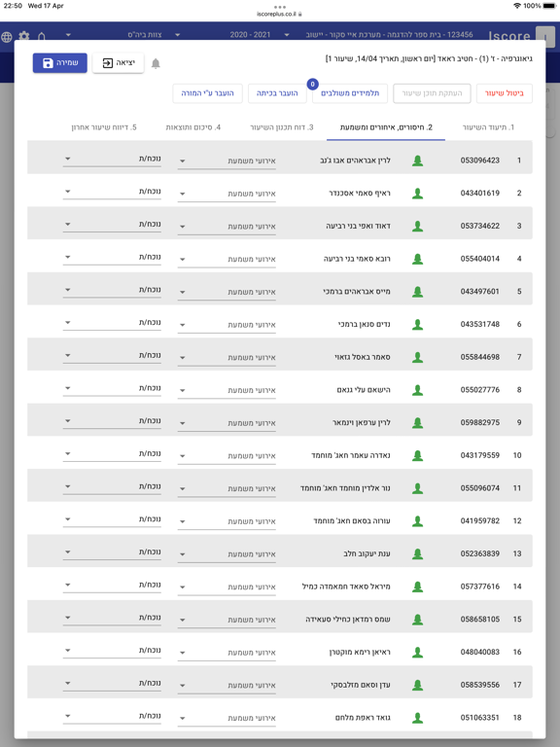Image resolution: width=560 pixels, height=747 pixels.
Task: Click student icon for ID 055844698
Action: point(418,357)
